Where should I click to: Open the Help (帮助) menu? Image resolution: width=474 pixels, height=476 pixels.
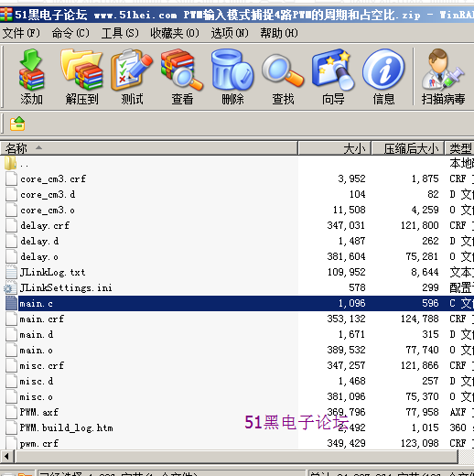click(x=279, y=33)
